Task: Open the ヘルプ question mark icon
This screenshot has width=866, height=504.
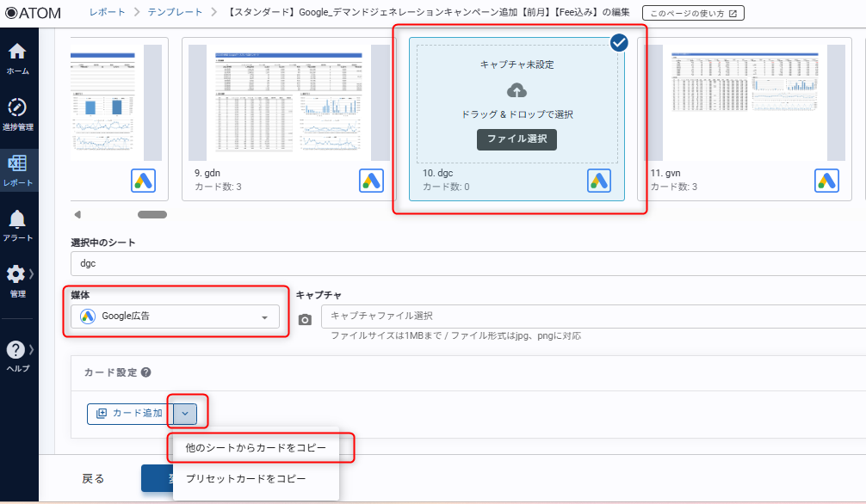Action: click(x=16, y=350)
